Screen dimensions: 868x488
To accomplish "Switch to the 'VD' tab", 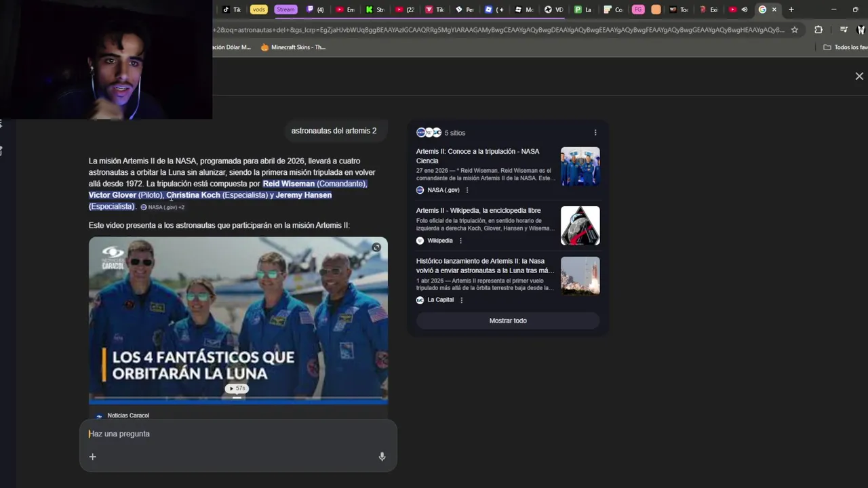I will [x=554, y=9].
